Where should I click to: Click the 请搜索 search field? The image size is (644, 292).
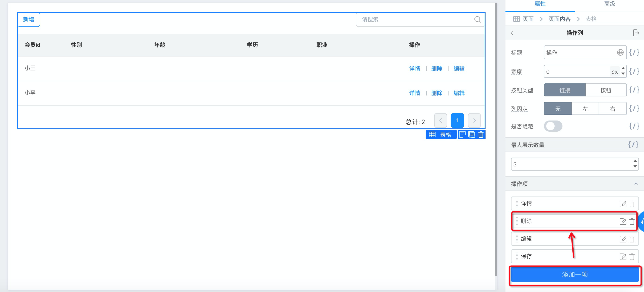(420, 19)
